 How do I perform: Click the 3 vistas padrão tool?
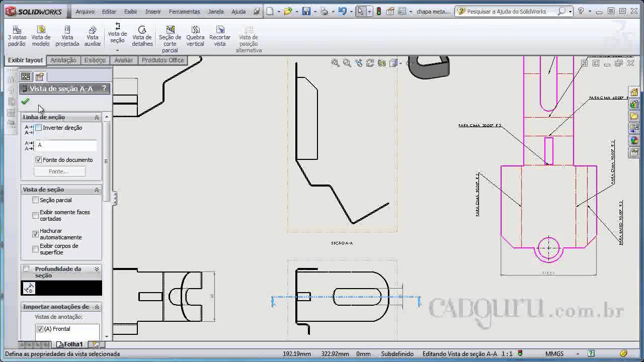tap(17, 36)
